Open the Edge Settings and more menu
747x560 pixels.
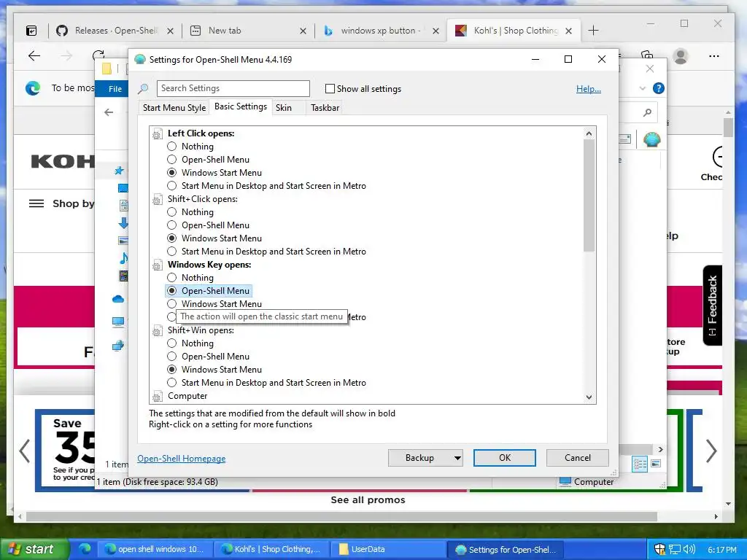(713, 56)
